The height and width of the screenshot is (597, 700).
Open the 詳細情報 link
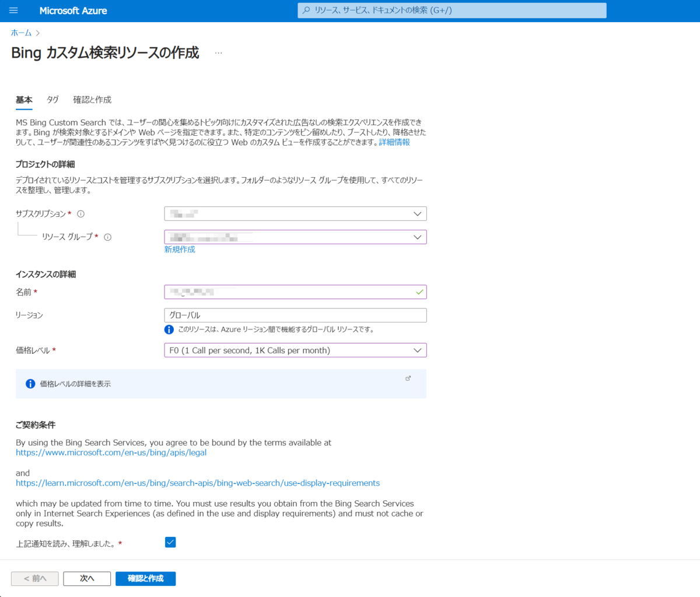click(394, 142)
